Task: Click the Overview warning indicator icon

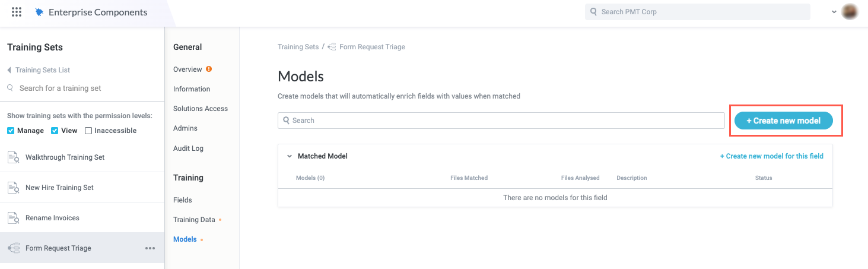Action: tap(209, 69)
